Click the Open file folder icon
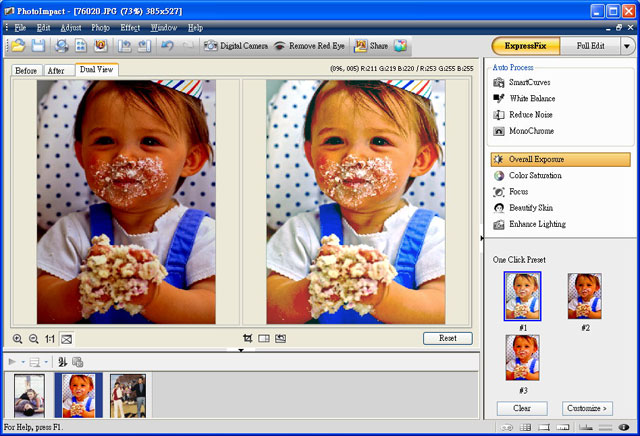Screen dimensions: 640x436 (18, 46)
